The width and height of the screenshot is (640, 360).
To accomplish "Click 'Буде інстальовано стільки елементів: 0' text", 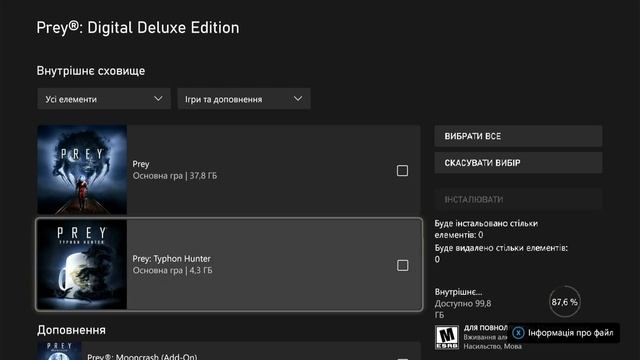I will [x=486, y=229].
